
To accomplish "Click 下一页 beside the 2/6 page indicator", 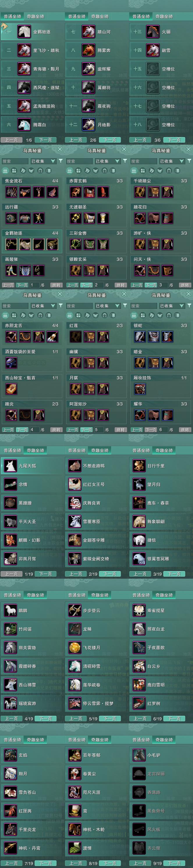I will (110, 140).
